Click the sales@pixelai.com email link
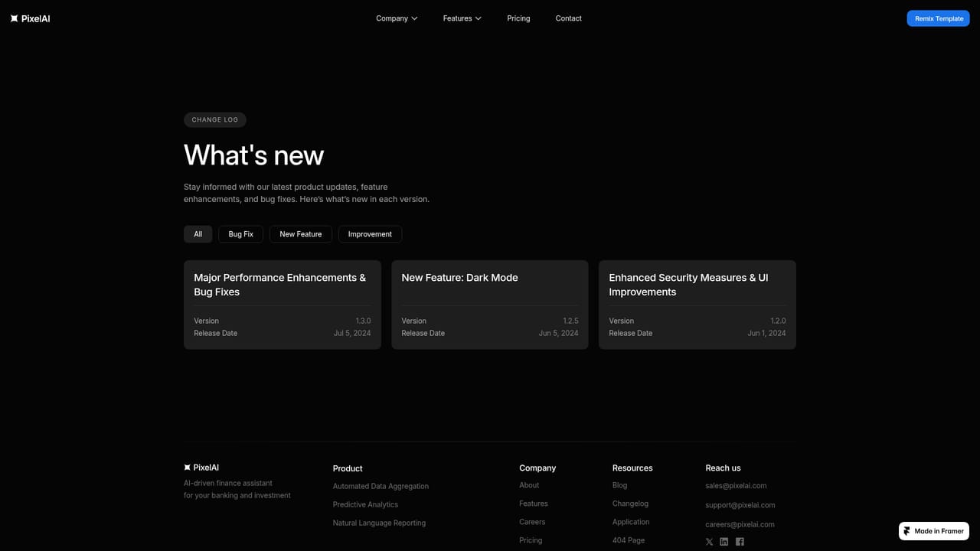 pos(736,486)
